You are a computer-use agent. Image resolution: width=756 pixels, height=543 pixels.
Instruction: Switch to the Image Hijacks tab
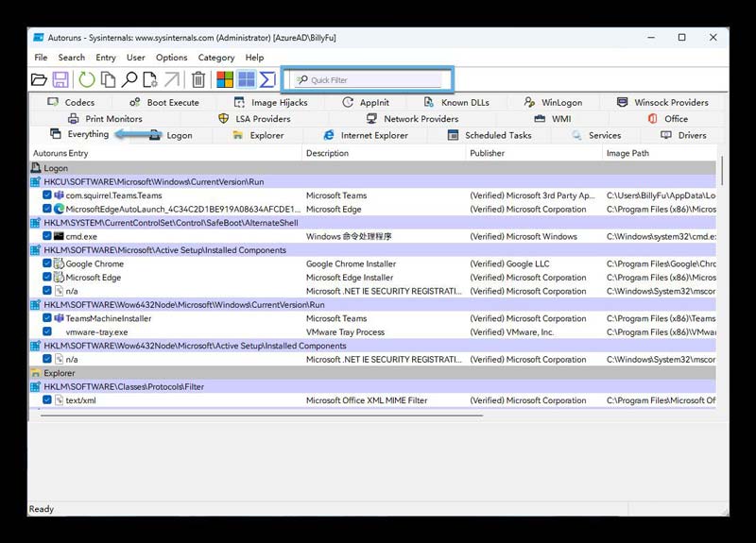[270, 102]
